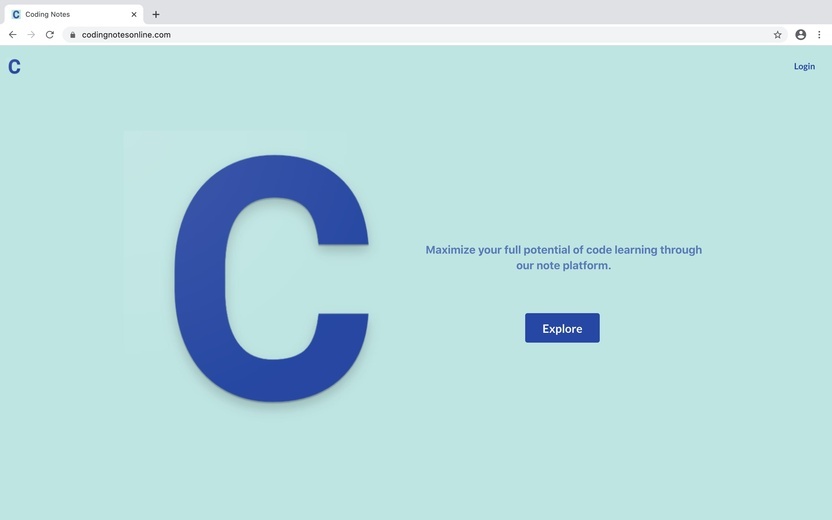Open a new tab with plus icon
The image size is (832, 520).
tap(155, 14)
